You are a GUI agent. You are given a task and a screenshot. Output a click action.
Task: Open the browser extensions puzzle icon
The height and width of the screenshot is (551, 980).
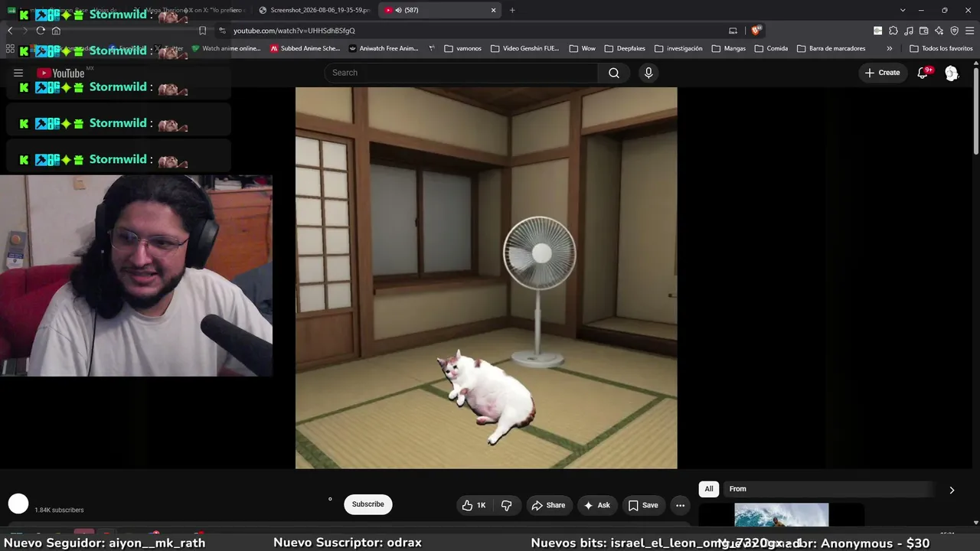893,31
